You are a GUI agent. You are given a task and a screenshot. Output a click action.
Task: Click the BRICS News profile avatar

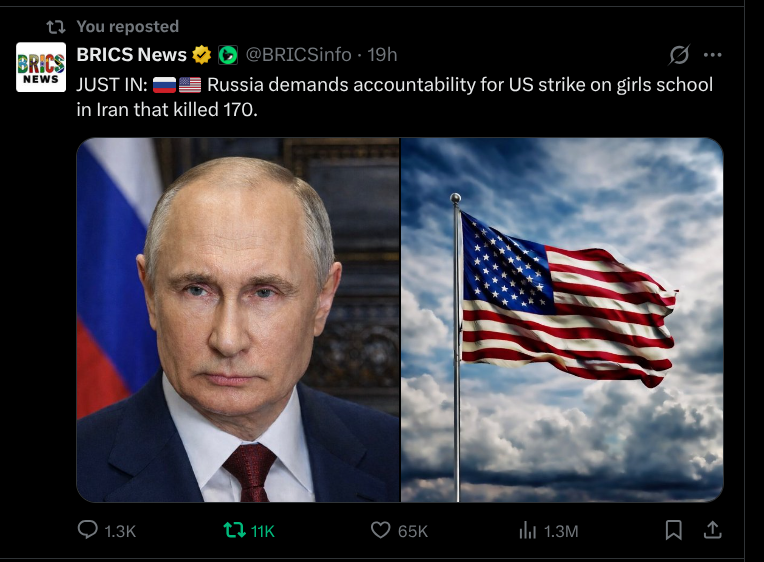coord(41,68)
